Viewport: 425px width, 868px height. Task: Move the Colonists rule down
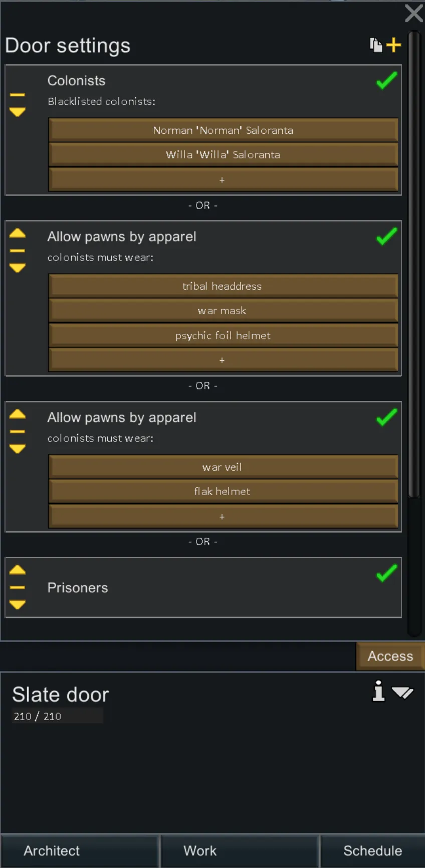point(18,112)
